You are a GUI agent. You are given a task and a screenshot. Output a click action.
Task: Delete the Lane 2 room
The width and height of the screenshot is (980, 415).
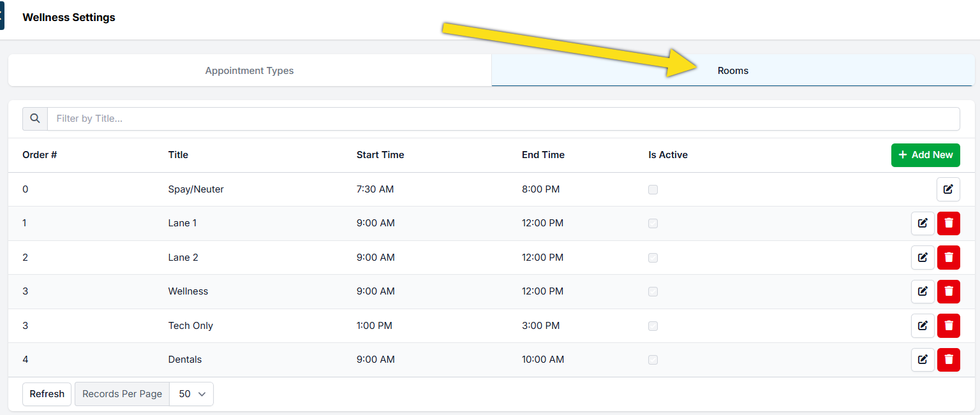pos(949,258)
